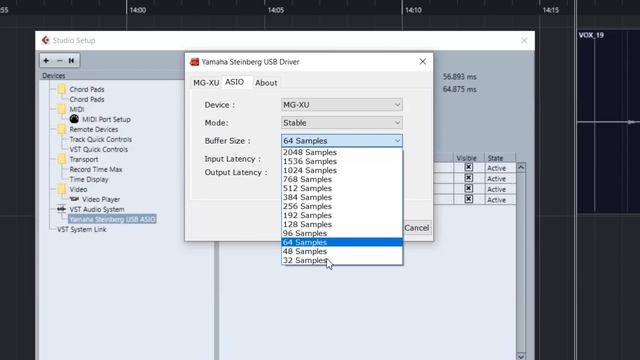640x360 pixels.
Task: Choose 48 Samples buffer size
Action: [342, 251]
